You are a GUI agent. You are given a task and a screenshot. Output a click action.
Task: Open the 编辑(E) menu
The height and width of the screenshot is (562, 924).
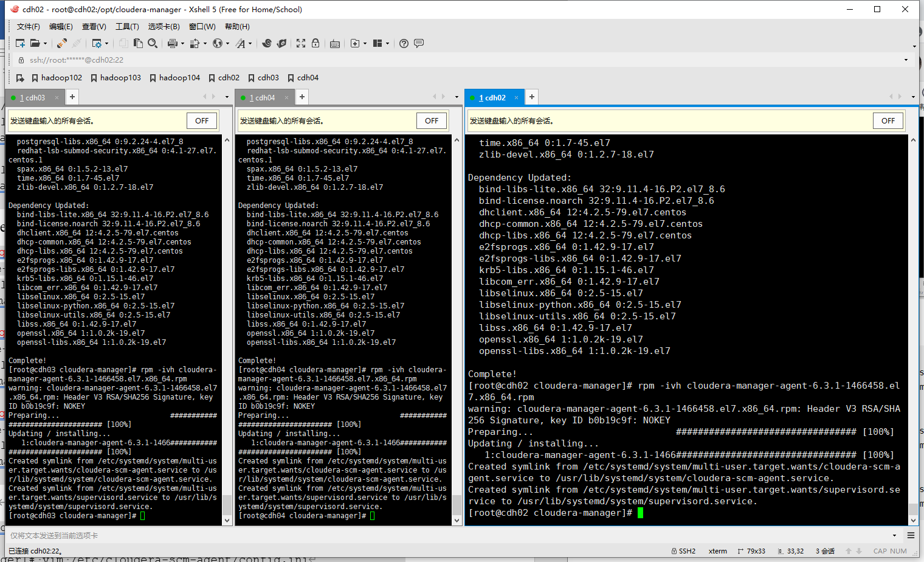click(x=61, y=27)
